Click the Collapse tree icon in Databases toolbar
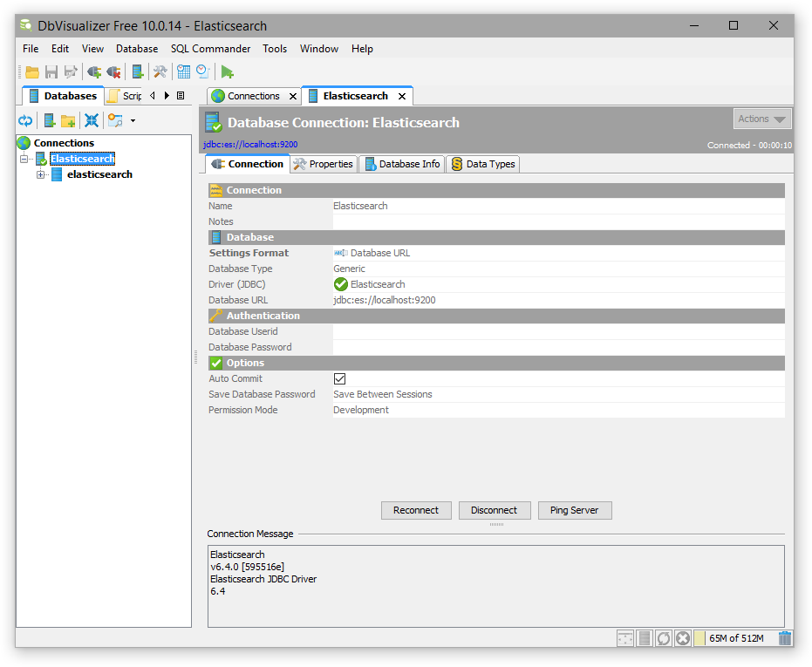This screenshot has height=667, width=812. pyautogui.click(x=91, y=120)
